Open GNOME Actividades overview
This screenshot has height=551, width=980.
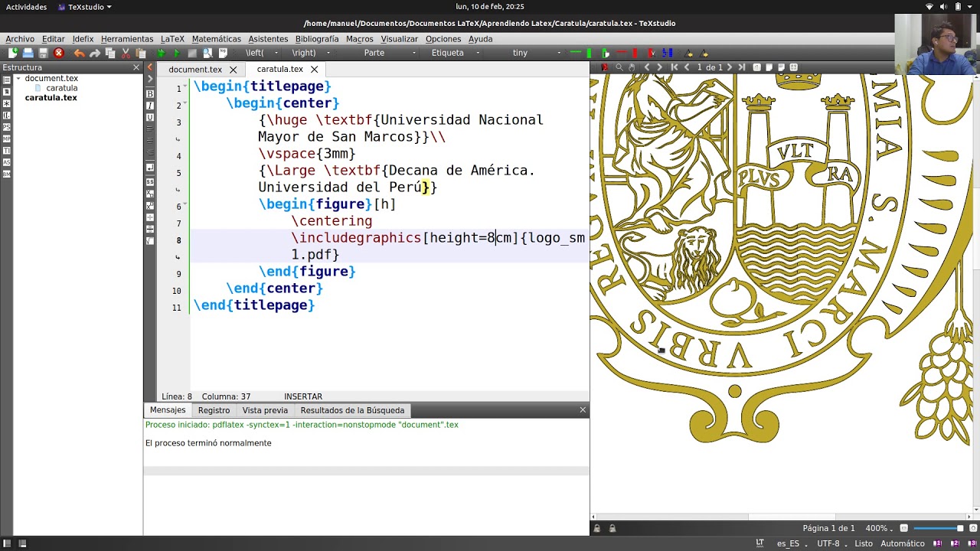coord(26,7)
